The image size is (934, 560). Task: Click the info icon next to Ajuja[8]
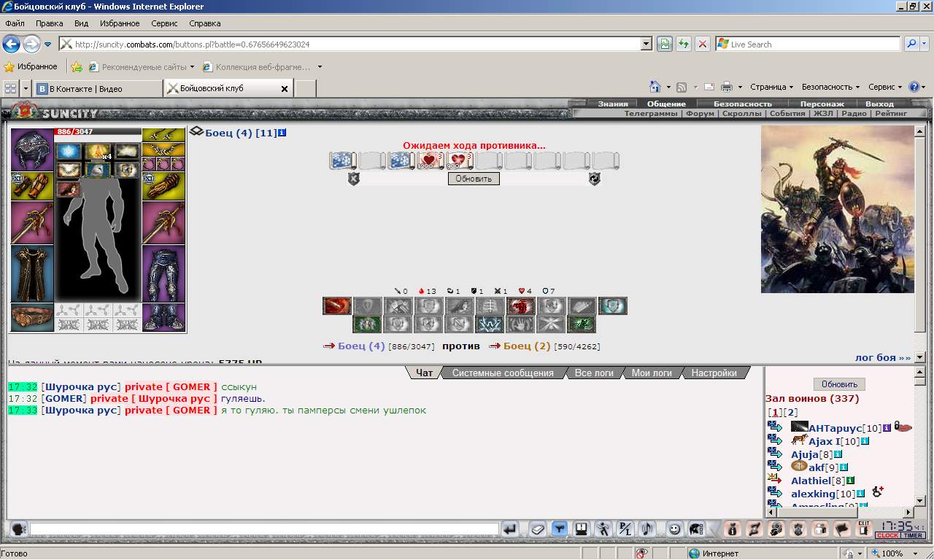click(838, 454)
